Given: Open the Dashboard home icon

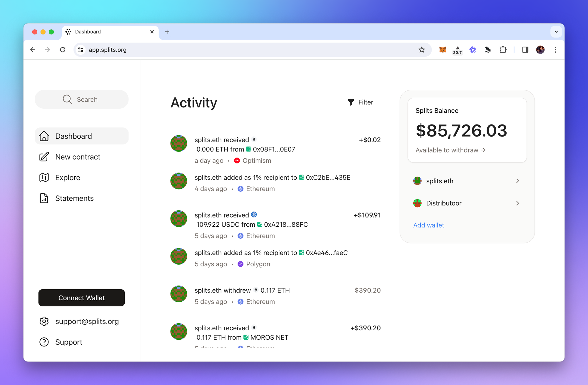Looking at the screenshot, I should coord(44,136).
